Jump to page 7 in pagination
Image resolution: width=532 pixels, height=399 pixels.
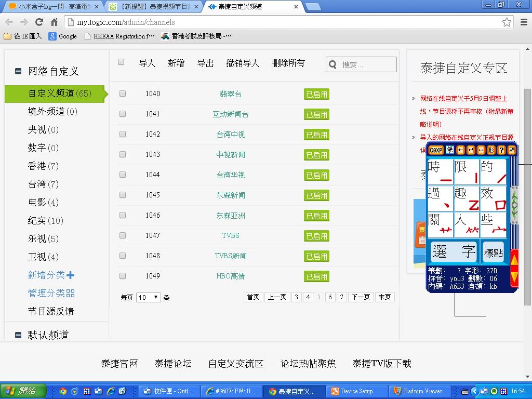pyautogui.click(x=342, y=297)
